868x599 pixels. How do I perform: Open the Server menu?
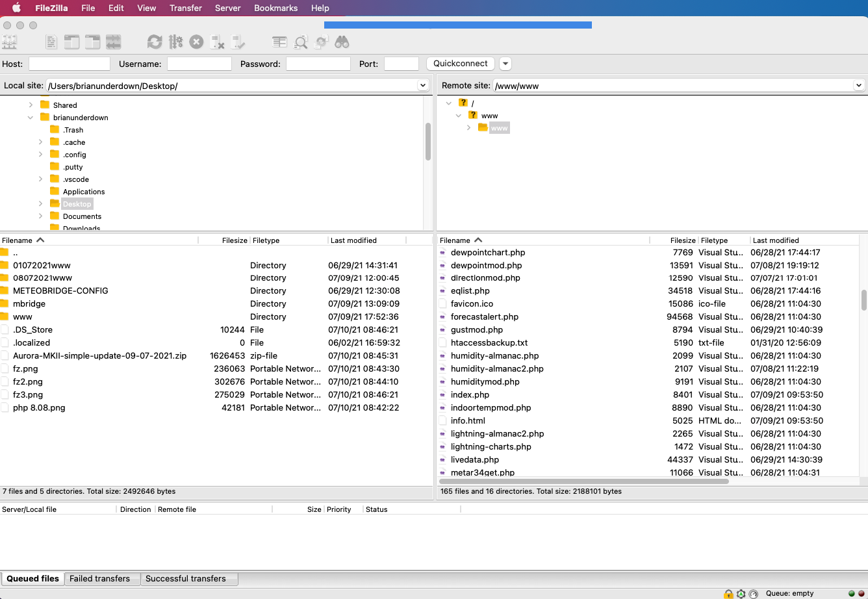click(x=227, y=8)
